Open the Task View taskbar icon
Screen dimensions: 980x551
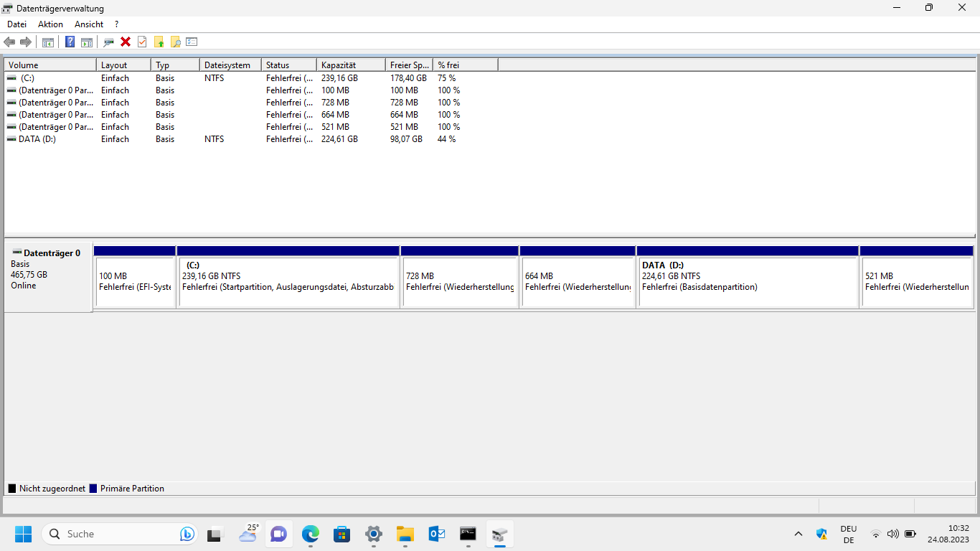(214, 534)
